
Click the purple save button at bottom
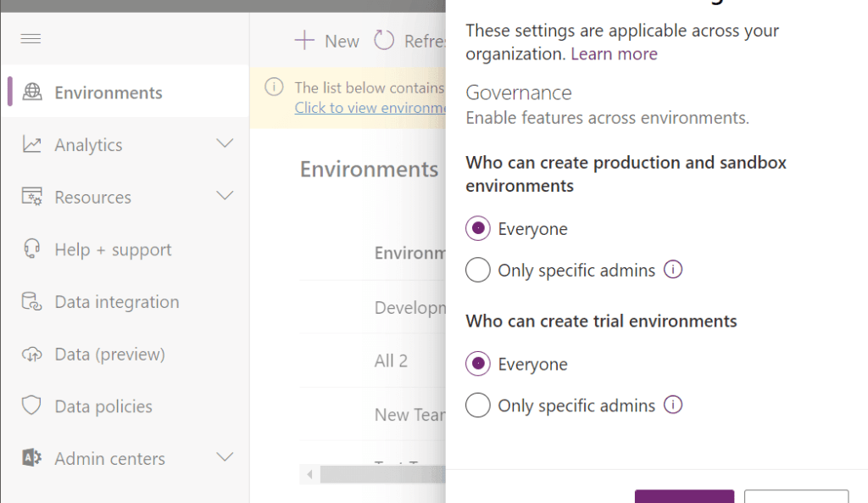(684, 497)
